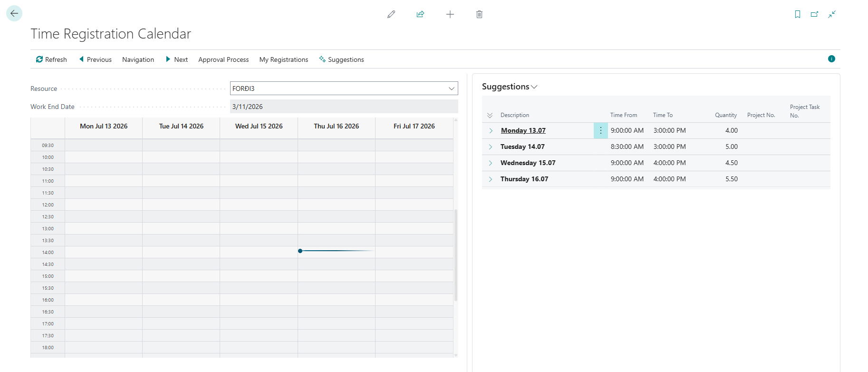Click the Project No. column header
This screenshot has height=372, width=868.
click(x=761, y=115)
